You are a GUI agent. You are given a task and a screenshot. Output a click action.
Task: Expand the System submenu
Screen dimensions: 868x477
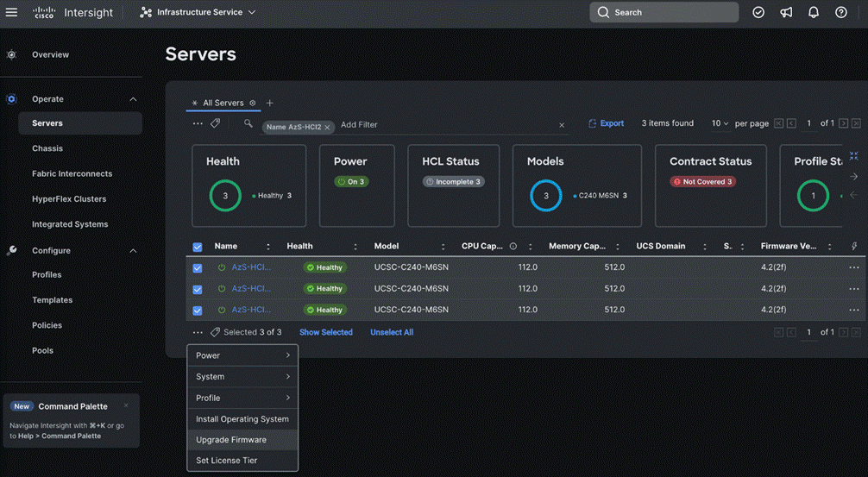(242, 377)
